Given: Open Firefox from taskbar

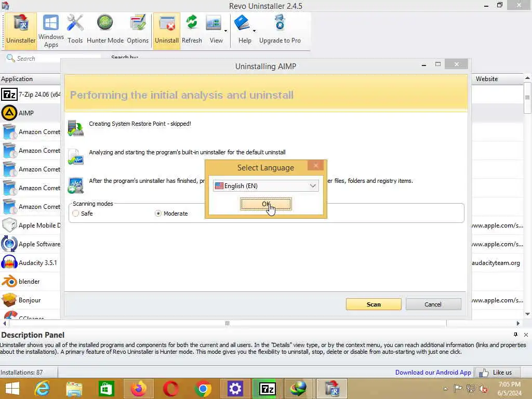Looking at the screenshot, I should click(138, 389).
